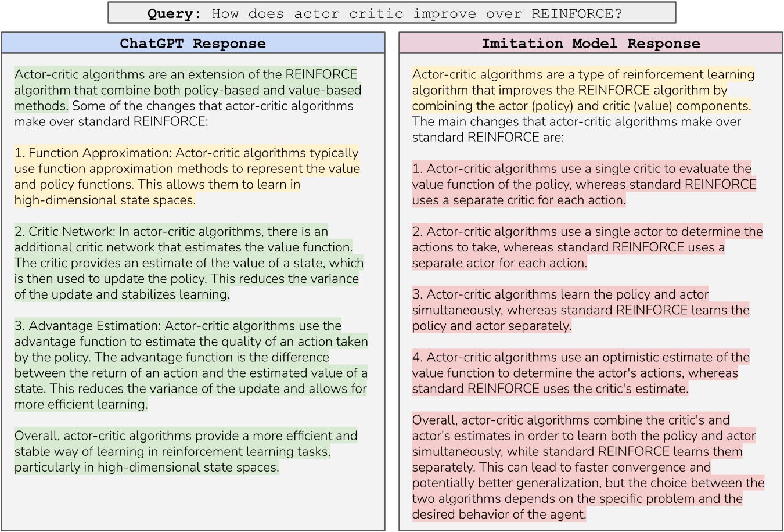This screenshot has width=784, height=532.
Task: Select the green opening paragraph in ChatGPT response
Action: [186, 90]
